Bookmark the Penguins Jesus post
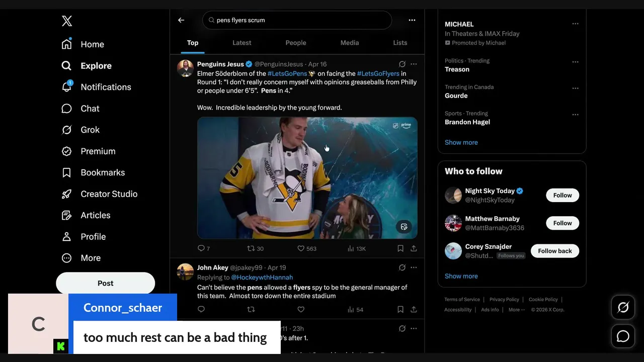The image size is (644, 362). [400, 248]
